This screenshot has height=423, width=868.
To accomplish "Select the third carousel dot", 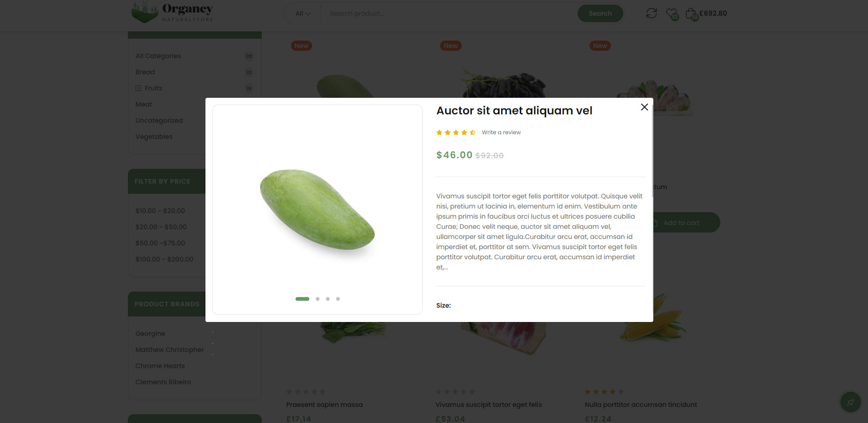I will pos(328,299).
